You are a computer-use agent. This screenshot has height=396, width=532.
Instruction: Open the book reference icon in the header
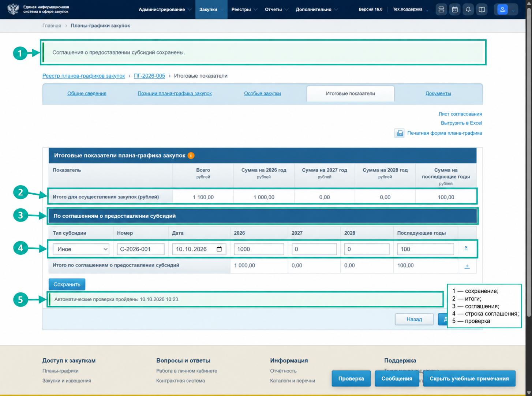point(482,10)
